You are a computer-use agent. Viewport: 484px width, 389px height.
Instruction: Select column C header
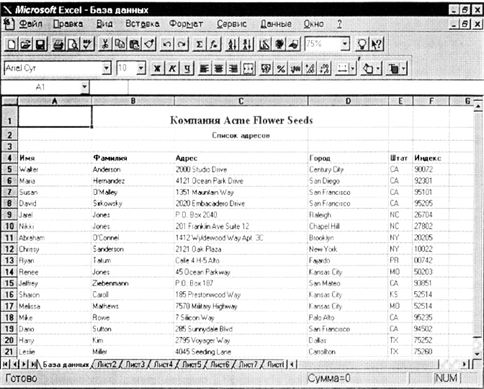241,101
